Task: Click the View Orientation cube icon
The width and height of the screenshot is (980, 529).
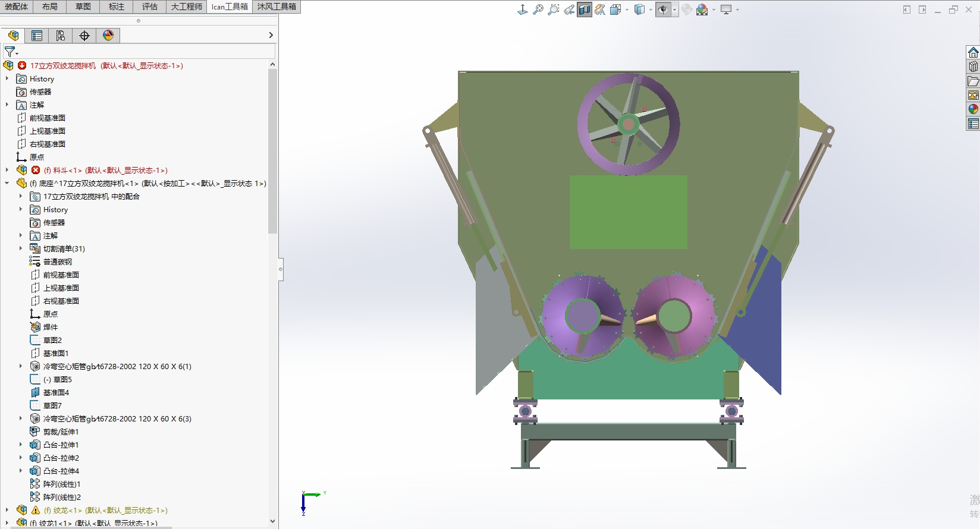Action: 615,10
